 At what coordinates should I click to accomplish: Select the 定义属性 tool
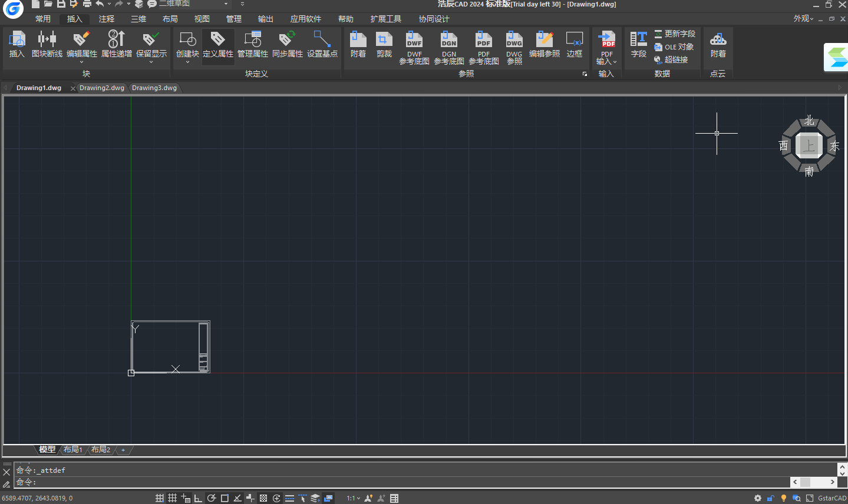pos(217,46)
